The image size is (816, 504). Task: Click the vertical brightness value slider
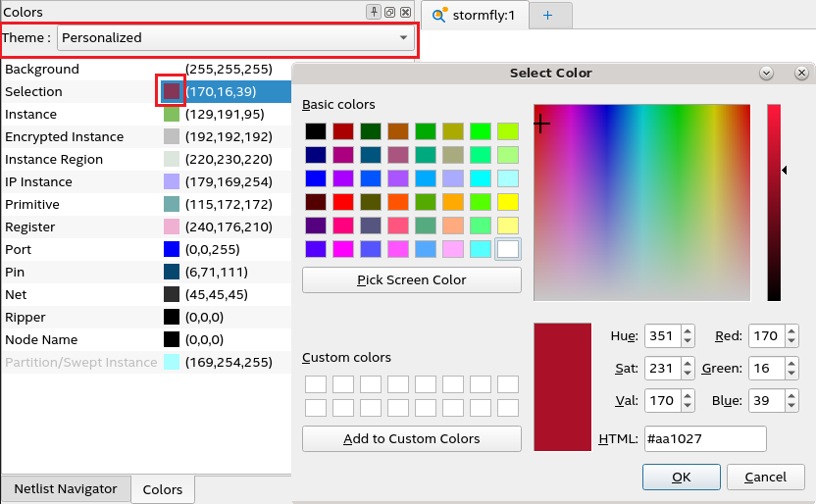[774, 201]
